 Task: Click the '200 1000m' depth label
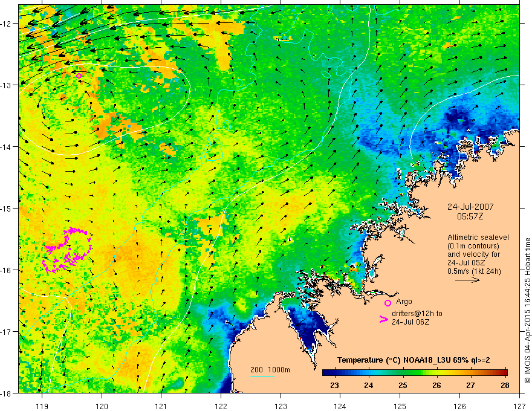(270, 370)
